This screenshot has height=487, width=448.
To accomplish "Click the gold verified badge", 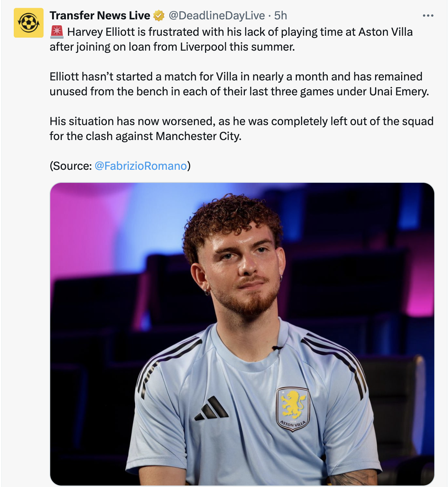I will click(x=159, y=16).
